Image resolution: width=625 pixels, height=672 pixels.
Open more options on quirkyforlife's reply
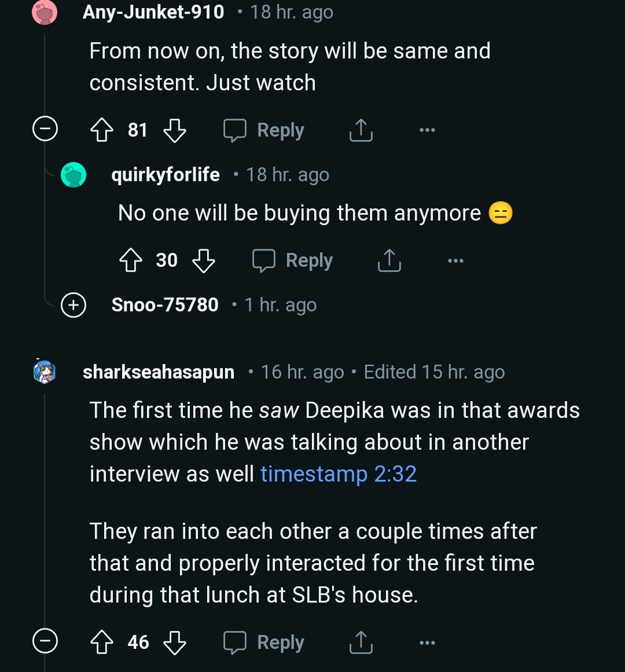[x=455, y=260]
